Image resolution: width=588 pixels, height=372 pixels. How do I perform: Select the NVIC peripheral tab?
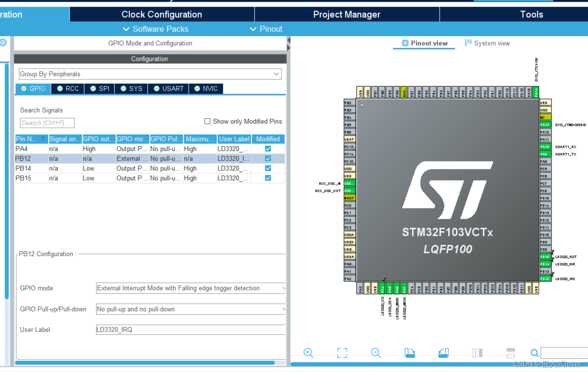click(206, 89)
